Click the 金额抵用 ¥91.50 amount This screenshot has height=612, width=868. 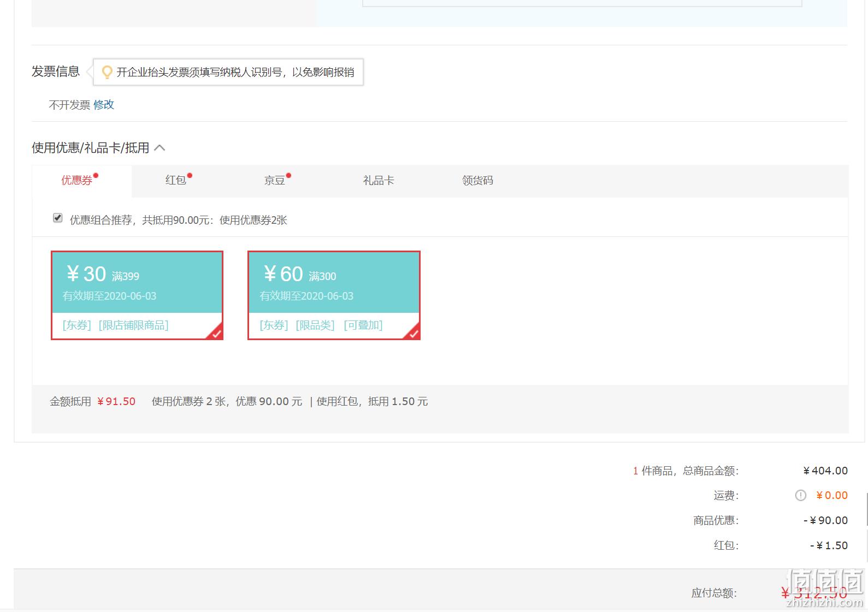(116, 402)
